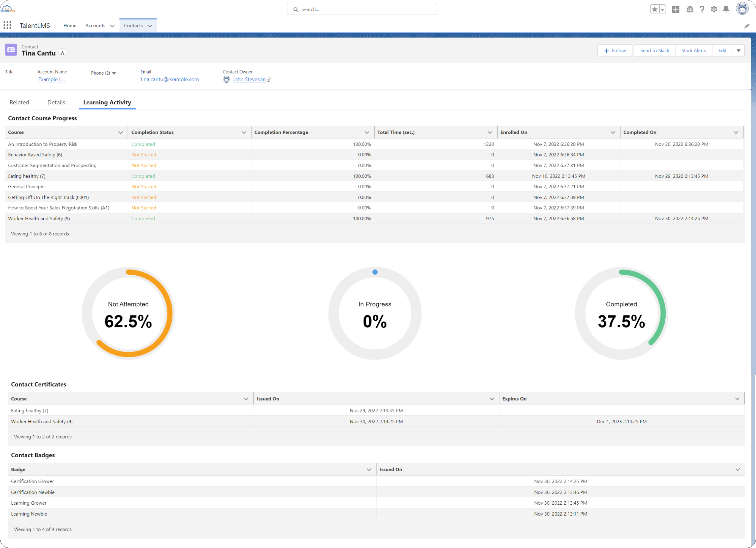Click the user avatar profile icon

(742, 9)
